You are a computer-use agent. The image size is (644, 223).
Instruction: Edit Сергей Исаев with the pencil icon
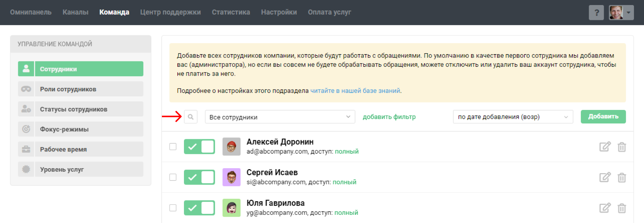click(x=605, y=177)
